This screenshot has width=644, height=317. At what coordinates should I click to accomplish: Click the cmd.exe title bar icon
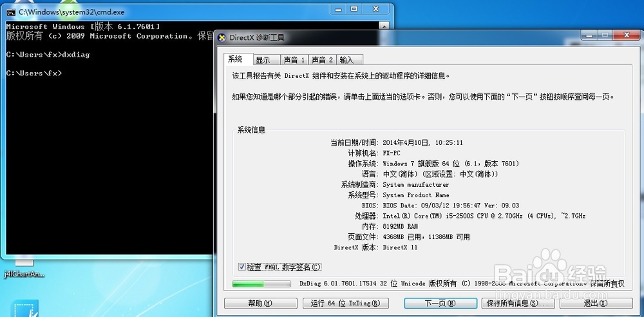click(x=11, y=12)
